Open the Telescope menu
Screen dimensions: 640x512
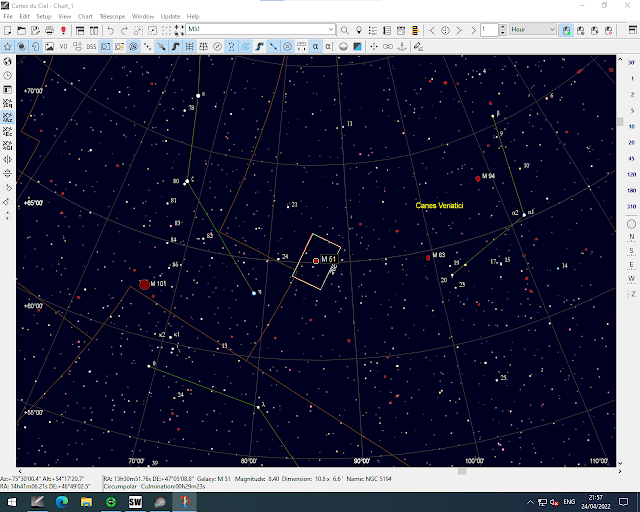click(x=112, y=16)
